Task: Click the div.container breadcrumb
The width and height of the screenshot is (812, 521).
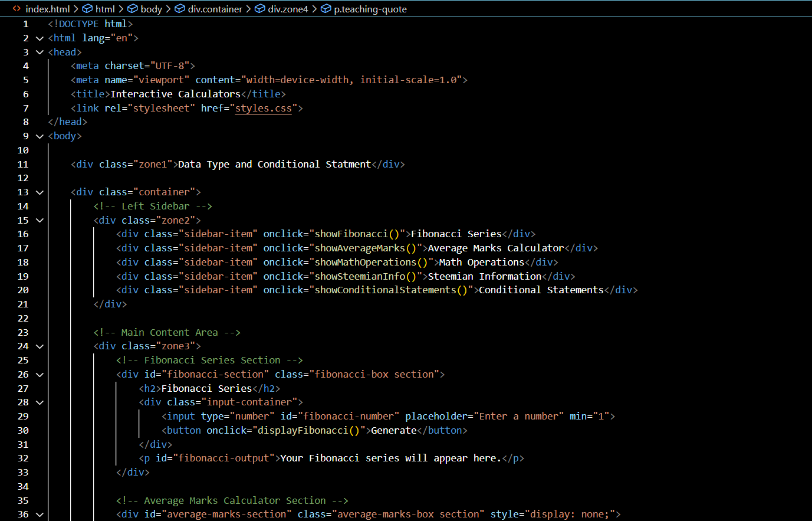Action: (x=209, y=9)
